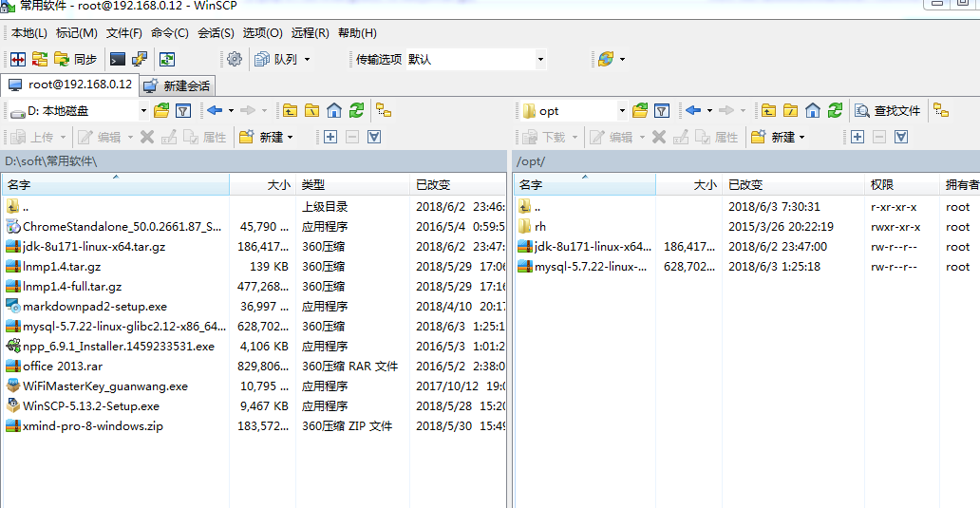Open the 本地(L) menu

point(28,33)
